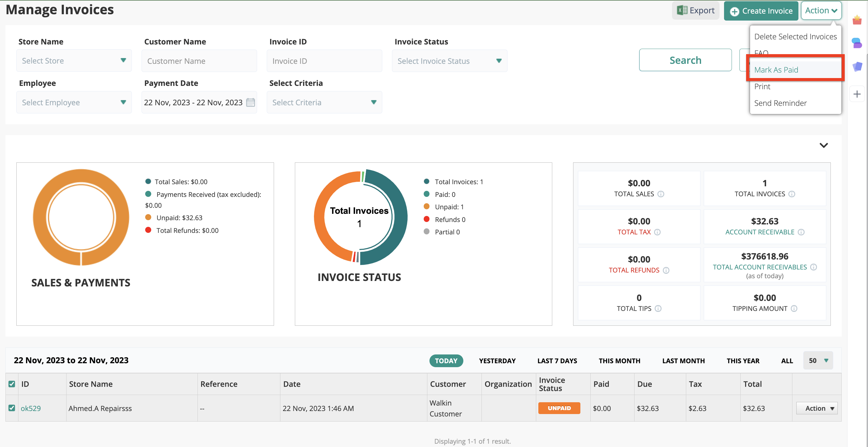Click the Payment Date range field
Image resolution: width=868 pixels, height=447 pixels.
click(199, 102)
